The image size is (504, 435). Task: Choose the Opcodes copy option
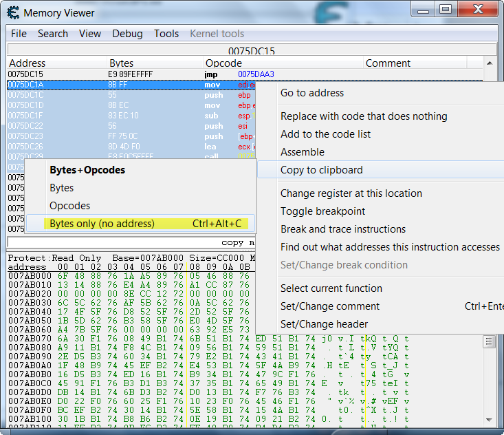(x=69, y=206)
